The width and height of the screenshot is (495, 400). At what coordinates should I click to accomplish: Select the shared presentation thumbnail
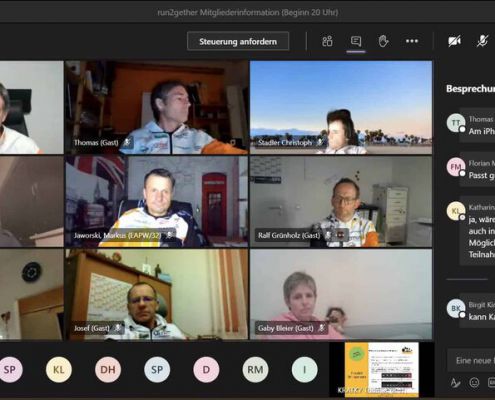pos(381,369)
